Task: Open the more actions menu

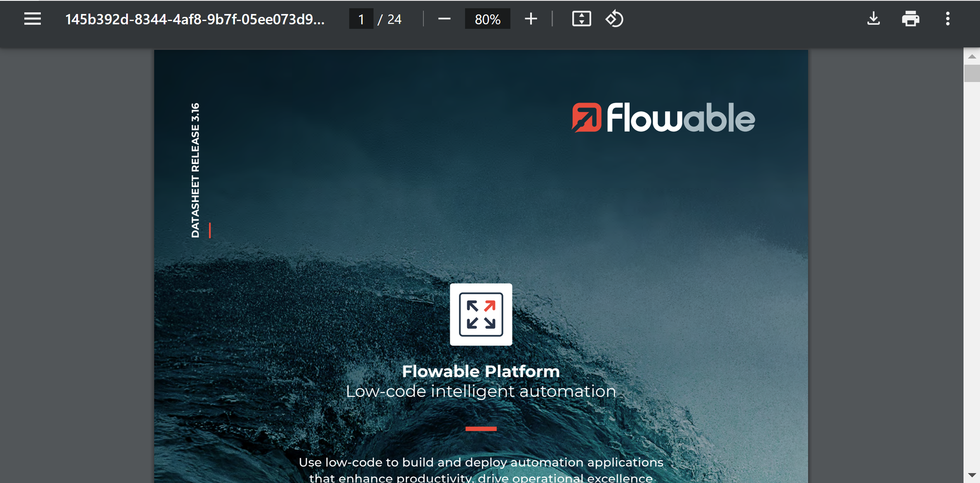Action: point(947,19)
